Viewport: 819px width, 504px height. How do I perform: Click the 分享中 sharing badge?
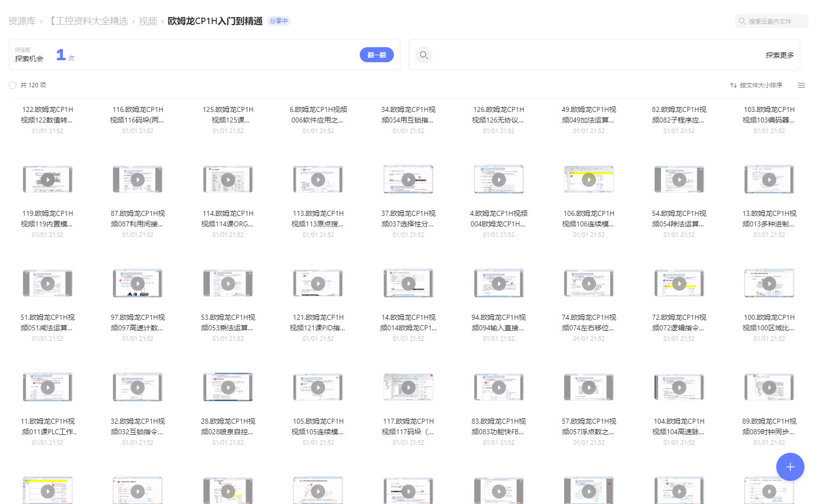point(279,21)
